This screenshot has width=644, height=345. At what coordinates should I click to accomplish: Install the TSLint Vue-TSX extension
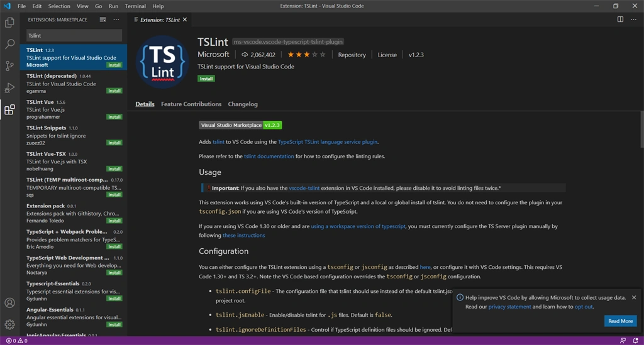[x=114, y=168]
